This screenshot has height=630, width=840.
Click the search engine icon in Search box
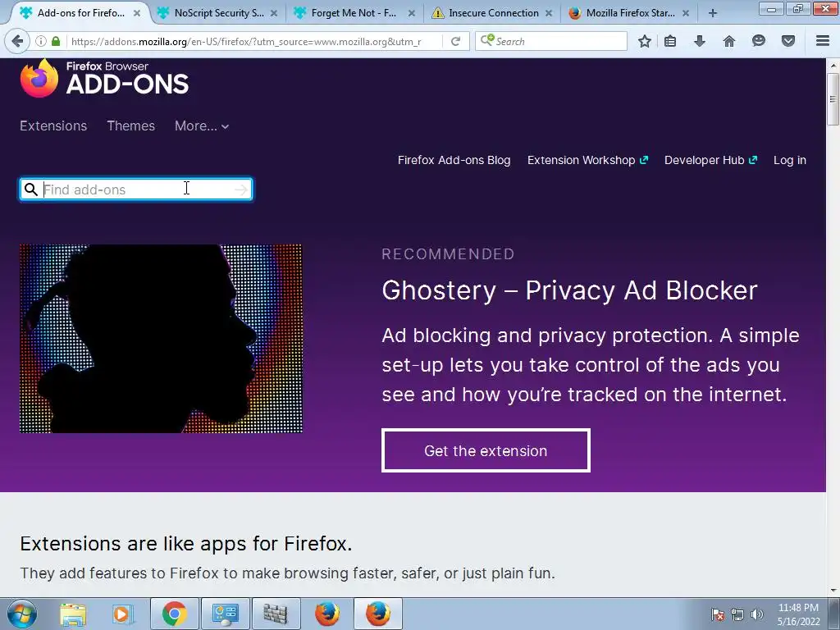tap(487, 40)
